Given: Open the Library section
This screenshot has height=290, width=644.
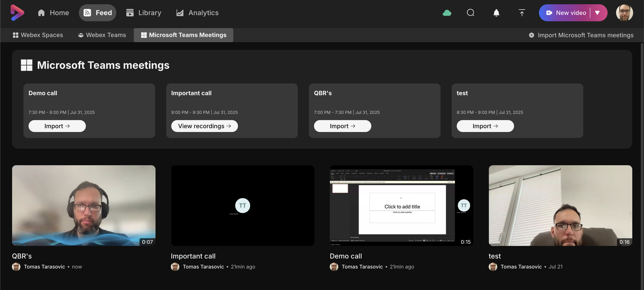Looking at the screenshot, I should coord(144,13).
